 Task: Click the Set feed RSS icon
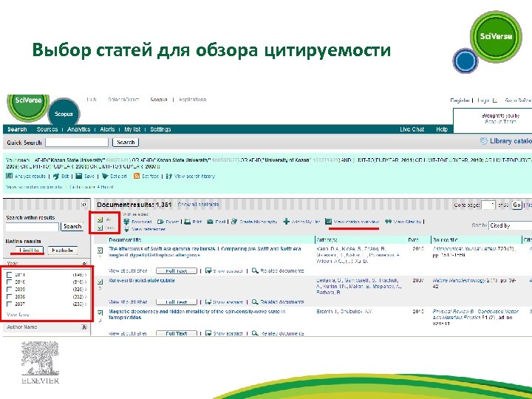point(137,176)
